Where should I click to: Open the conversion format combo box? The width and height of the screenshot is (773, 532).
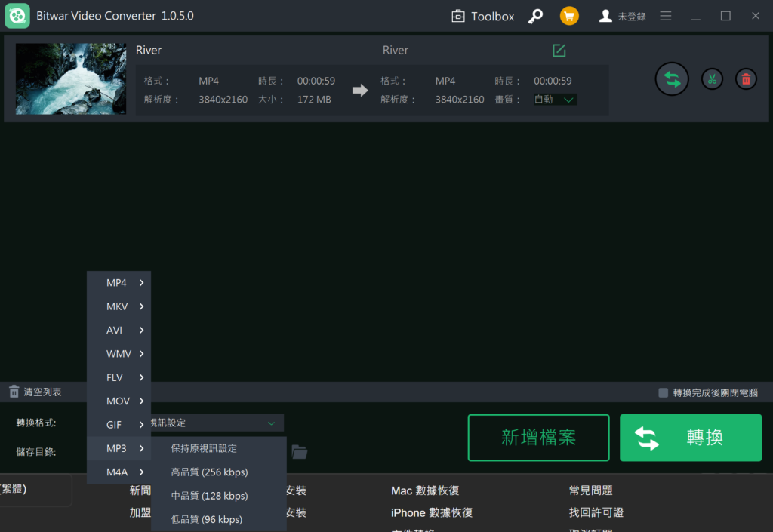click(x=215, y=423)
